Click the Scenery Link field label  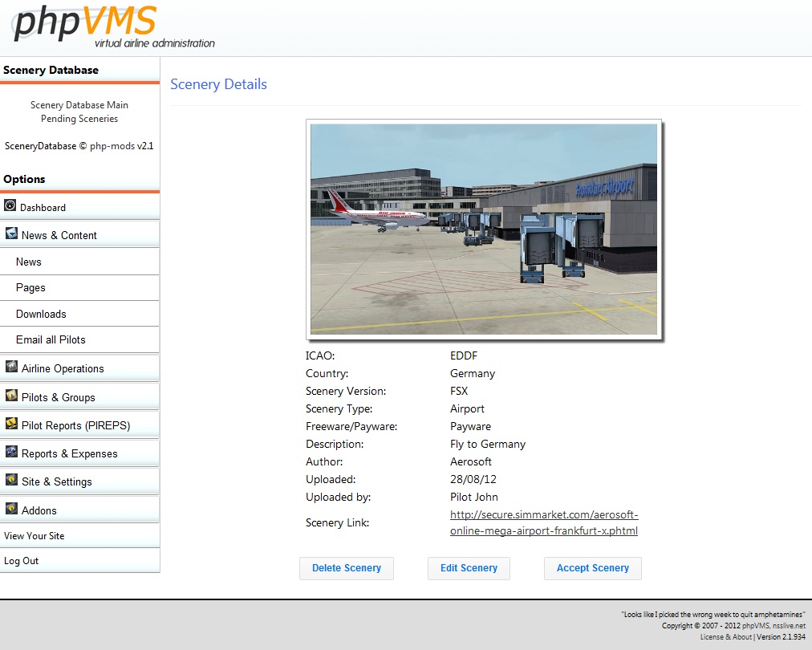pos(337,522)
